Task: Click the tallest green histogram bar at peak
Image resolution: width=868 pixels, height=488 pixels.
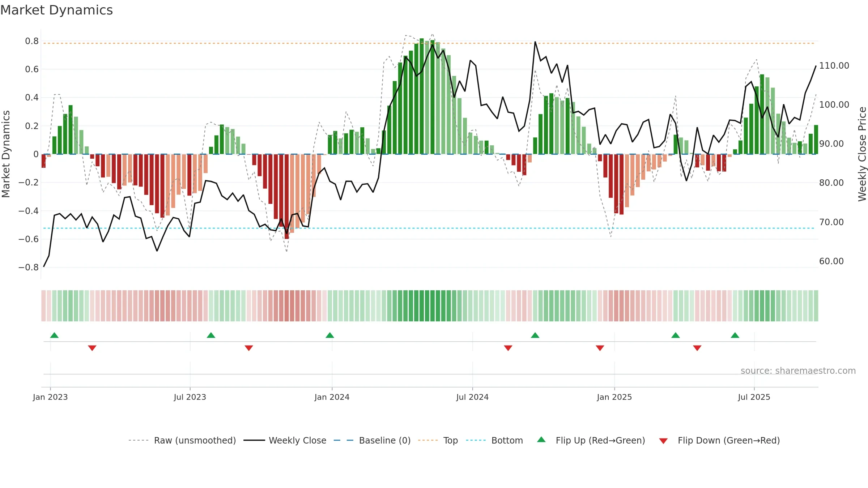Action: tap(422, 96)
